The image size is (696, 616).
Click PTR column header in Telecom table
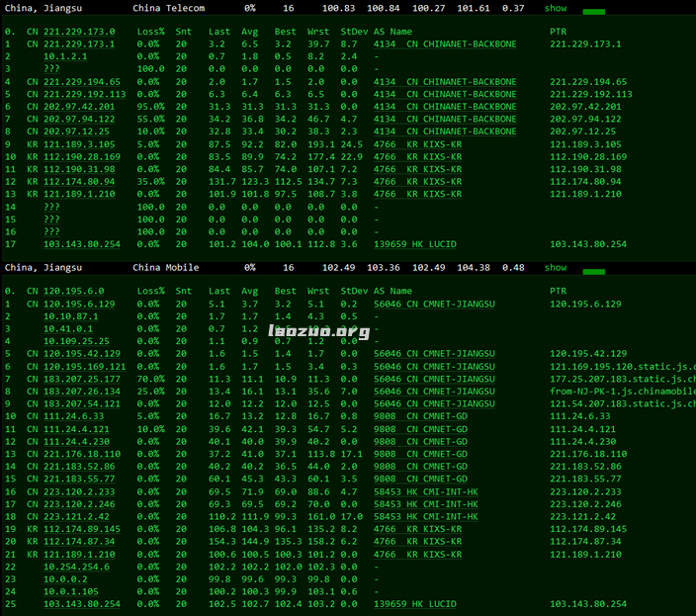click(558, 32)
